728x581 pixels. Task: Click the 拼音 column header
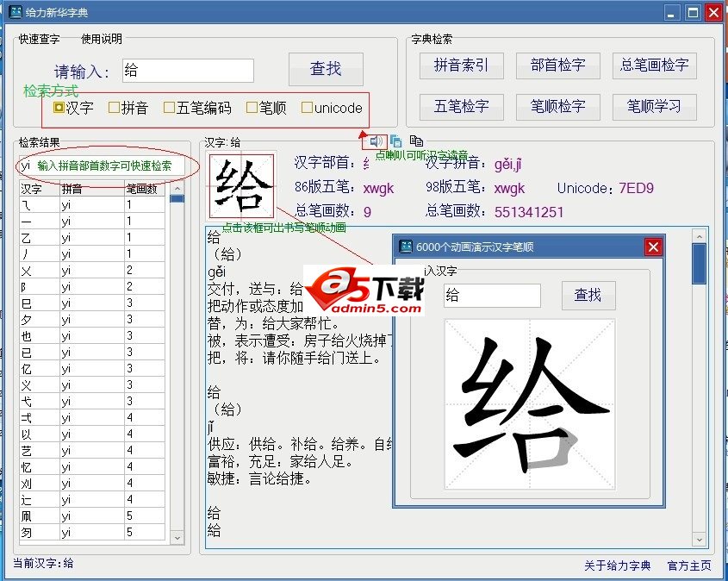point(92,189)
